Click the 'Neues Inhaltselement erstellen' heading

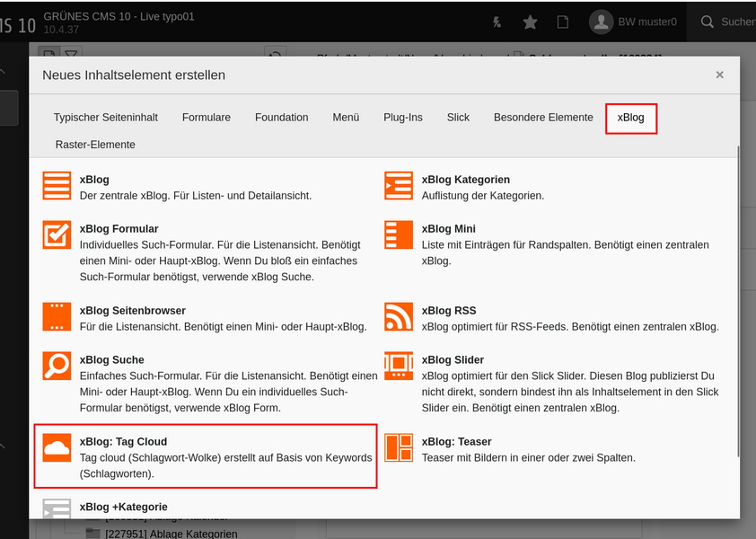pos(134,75)
